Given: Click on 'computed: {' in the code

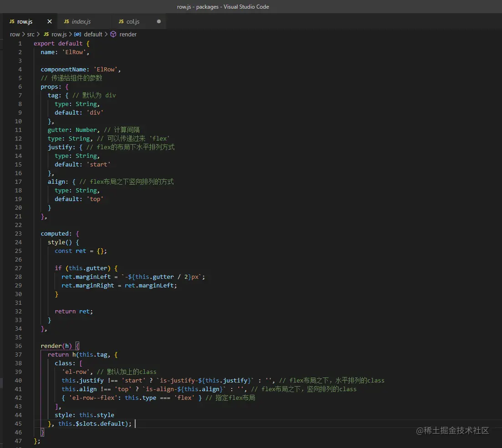Looking at the screenshot, I should click(60, 234).
